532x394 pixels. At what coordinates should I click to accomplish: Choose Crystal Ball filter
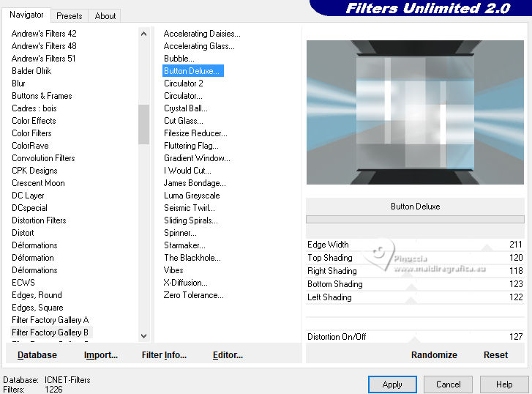pos(186,108)
